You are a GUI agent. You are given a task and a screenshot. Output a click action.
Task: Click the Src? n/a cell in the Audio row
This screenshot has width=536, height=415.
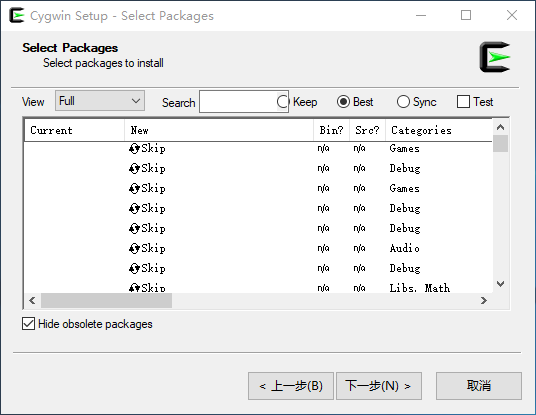click(359, 248)
